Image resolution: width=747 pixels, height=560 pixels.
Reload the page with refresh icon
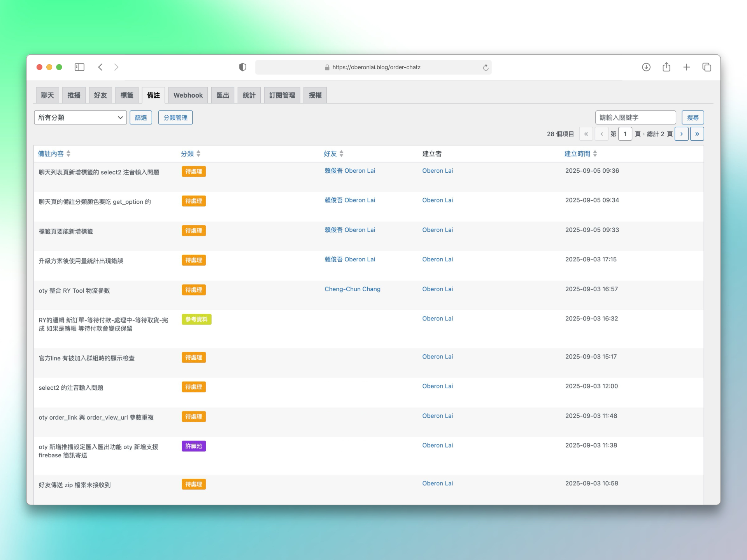click(x=486, y=68)
